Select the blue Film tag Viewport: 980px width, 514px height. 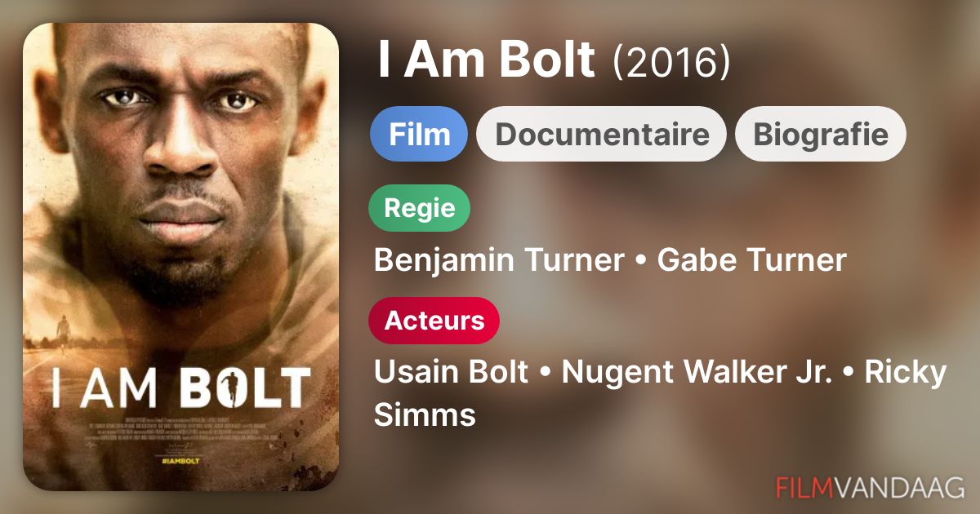[x=419, y=134]
